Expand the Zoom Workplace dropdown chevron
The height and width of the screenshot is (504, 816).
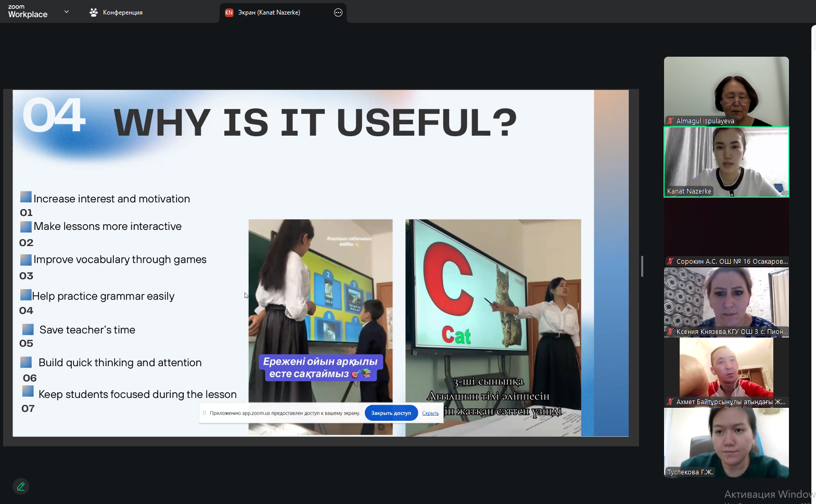pyautogui.click(x=67, y=11)
